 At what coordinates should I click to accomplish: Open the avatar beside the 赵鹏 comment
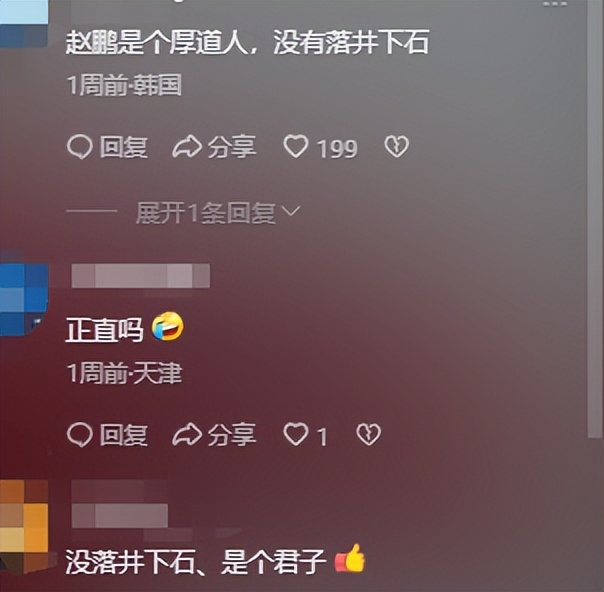[x=24, y=25]
